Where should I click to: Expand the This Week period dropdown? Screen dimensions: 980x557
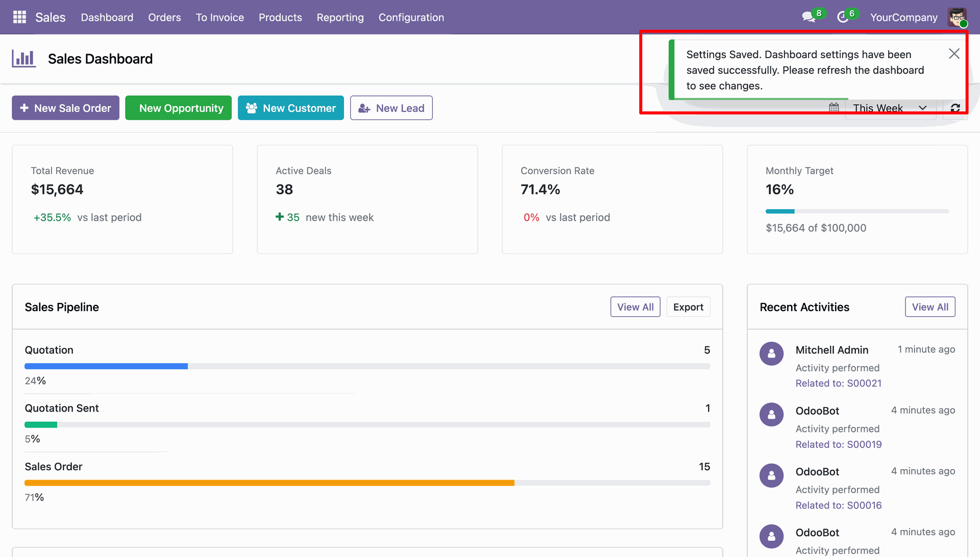click(x=891, y=108)
